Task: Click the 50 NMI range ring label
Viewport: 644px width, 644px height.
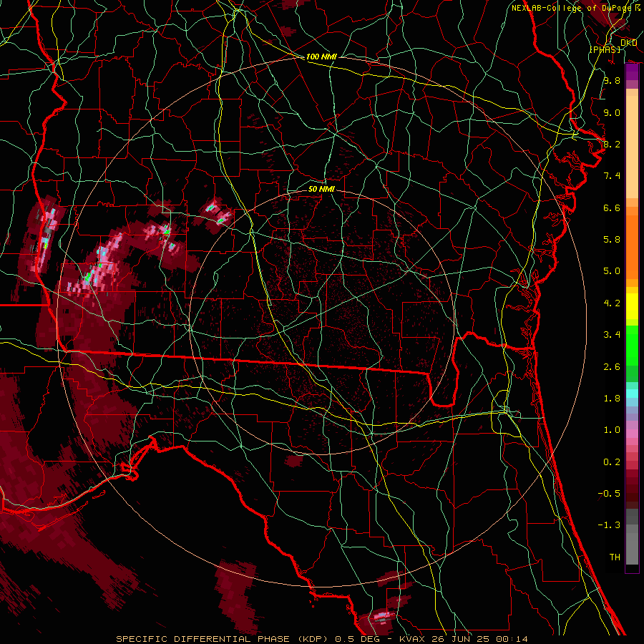Action: coord(321,189)
